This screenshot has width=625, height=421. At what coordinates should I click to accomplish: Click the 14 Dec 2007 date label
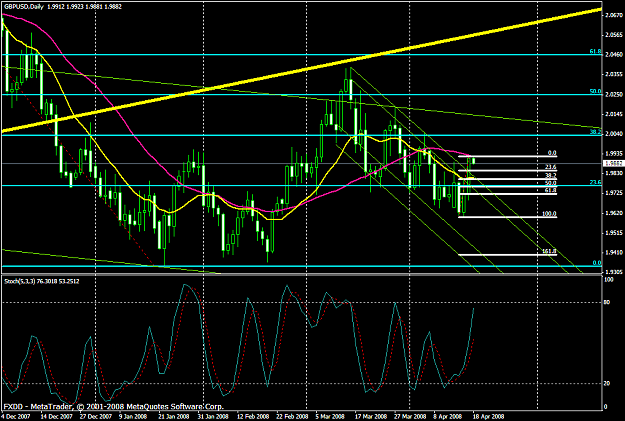pos(56,417)
